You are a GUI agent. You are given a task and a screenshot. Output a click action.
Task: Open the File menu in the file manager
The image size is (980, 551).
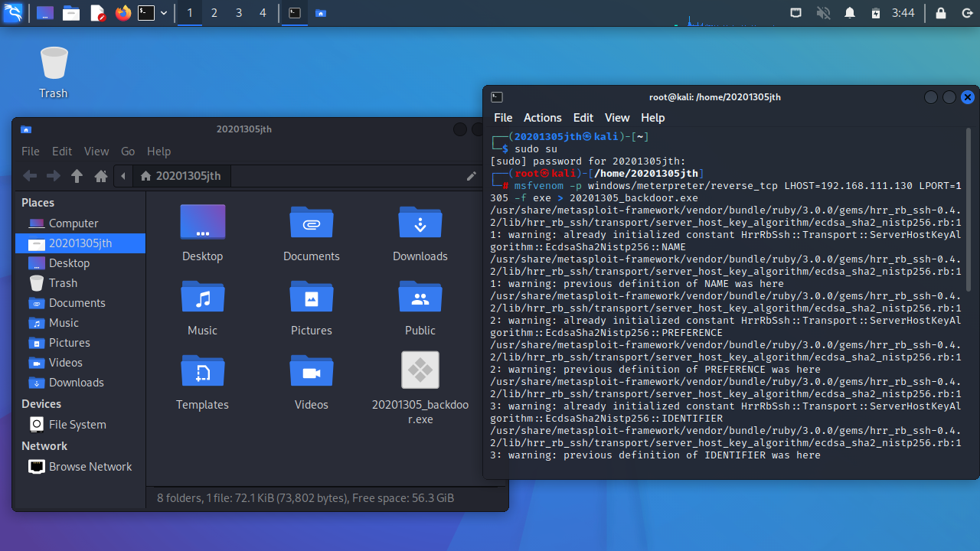tap(31, 152)
